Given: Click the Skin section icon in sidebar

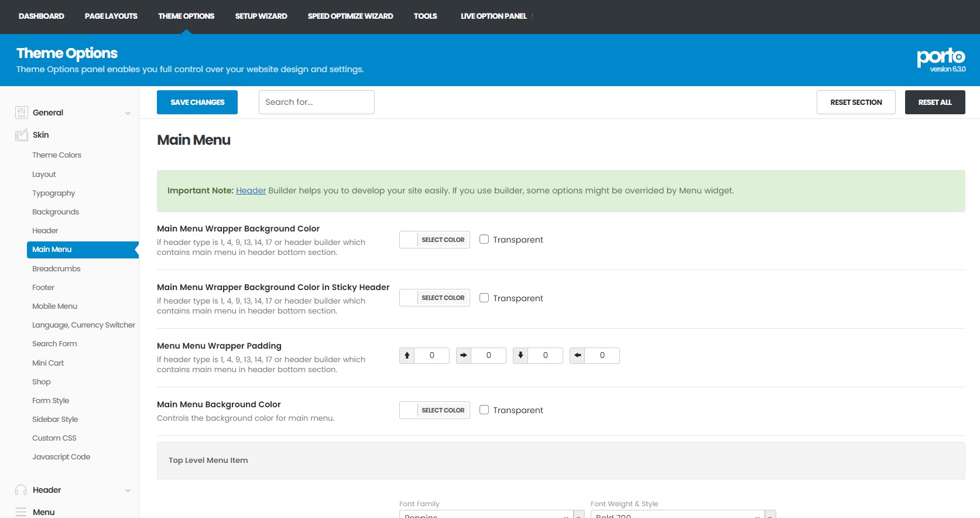Looking at the screenshot, I should (x=22, y=135).
